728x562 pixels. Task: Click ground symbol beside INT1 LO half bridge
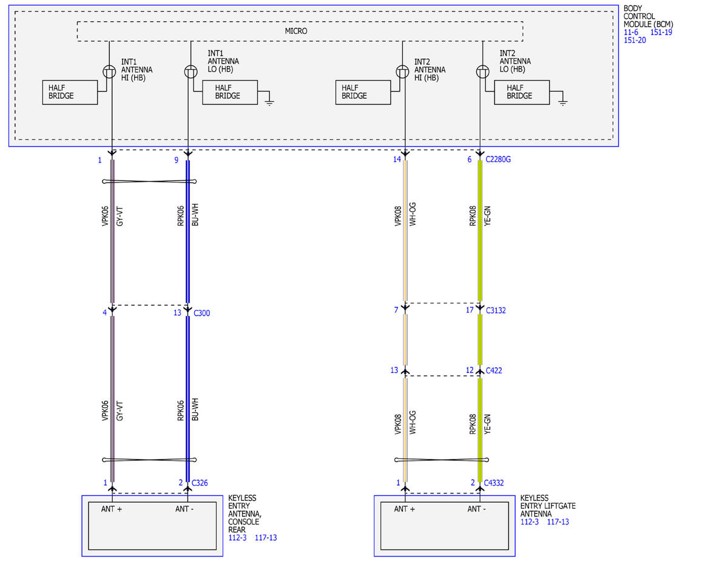tap(269, 101)
